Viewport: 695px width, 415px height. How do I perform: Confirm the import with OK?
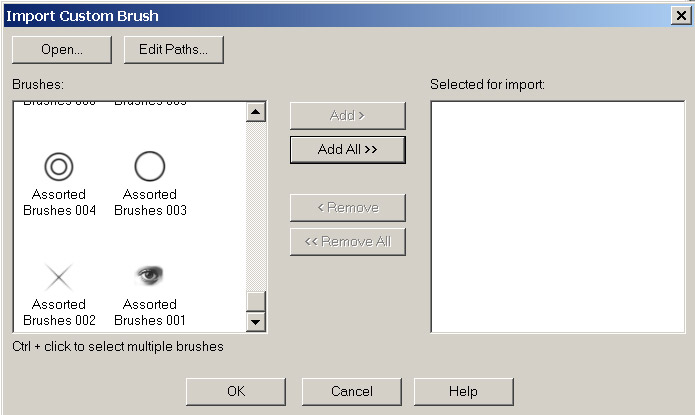click(235, 391)
